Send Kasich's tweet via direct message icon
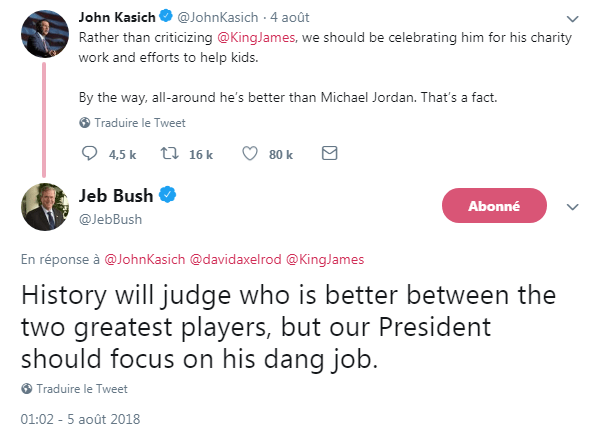 click(x=329, y=154)
